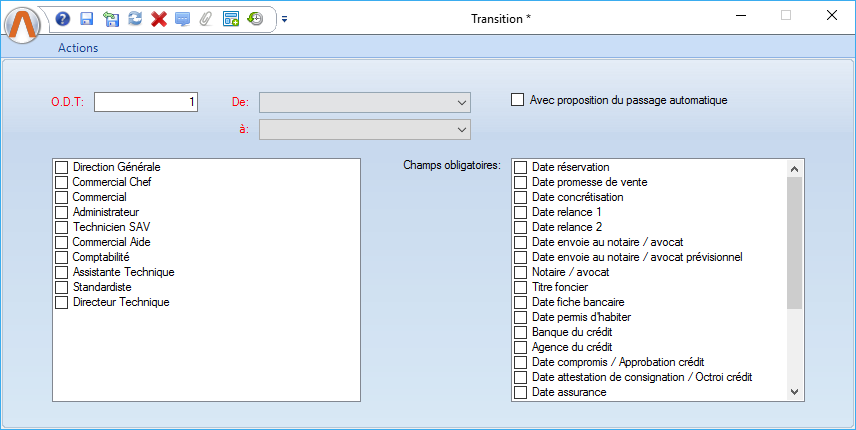
Task: Delete using the red X icon
Action: (158, 19)
